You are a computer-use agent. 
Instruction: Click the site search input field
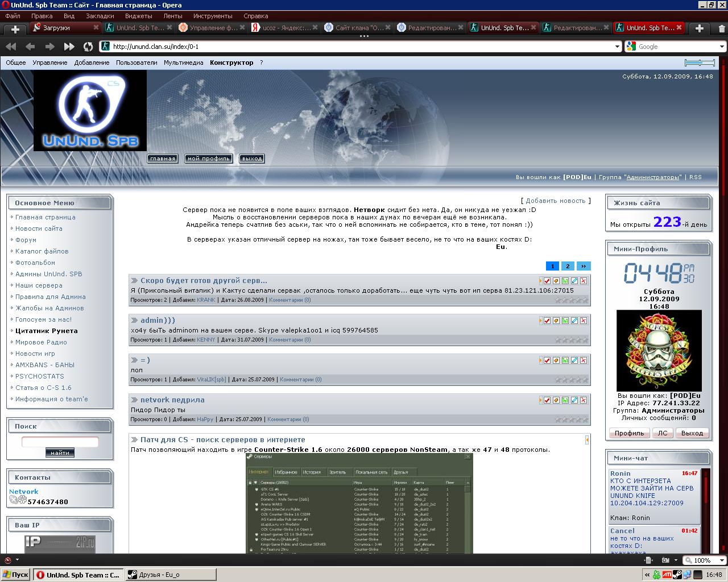click(60, 442)
